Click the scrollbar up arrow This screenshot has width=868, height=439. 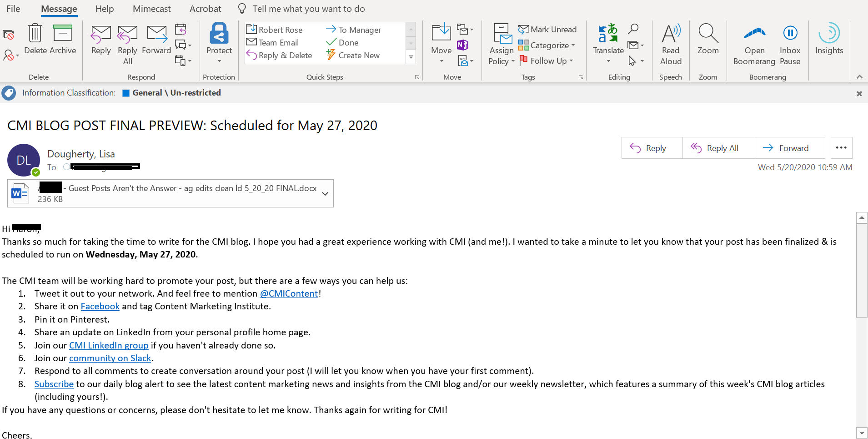tap(862, 217)
